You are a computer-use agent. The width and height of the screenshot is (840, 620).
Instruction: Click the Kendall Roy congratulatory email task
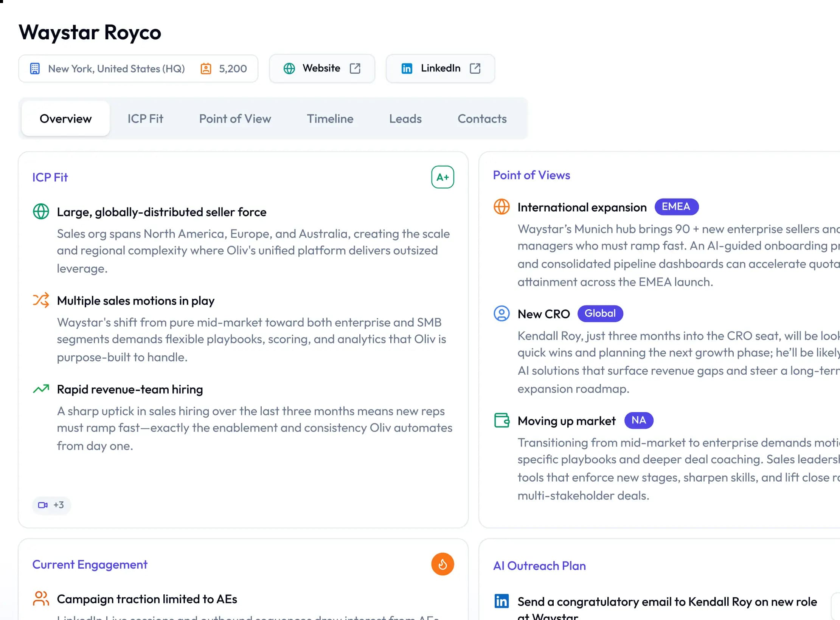click(x=667, y=607)
